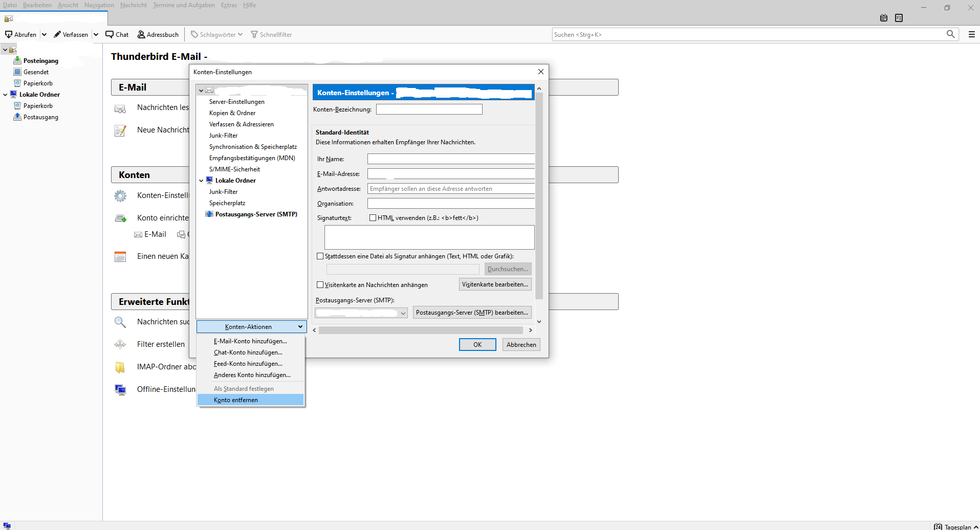Focus the Ihr Name input field
The height and width of the screenshot is (530, 980).
451,159
